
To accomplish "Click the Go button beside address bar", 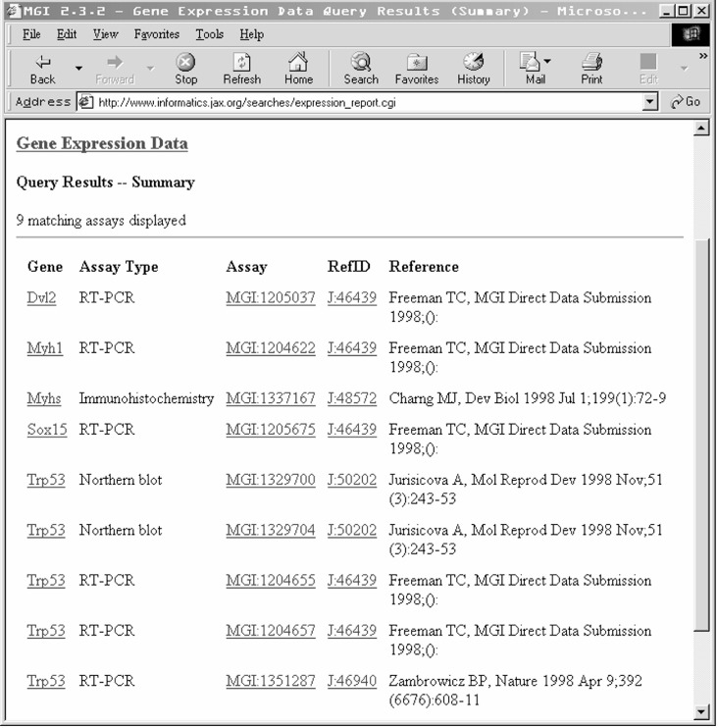I will point(686,102).
